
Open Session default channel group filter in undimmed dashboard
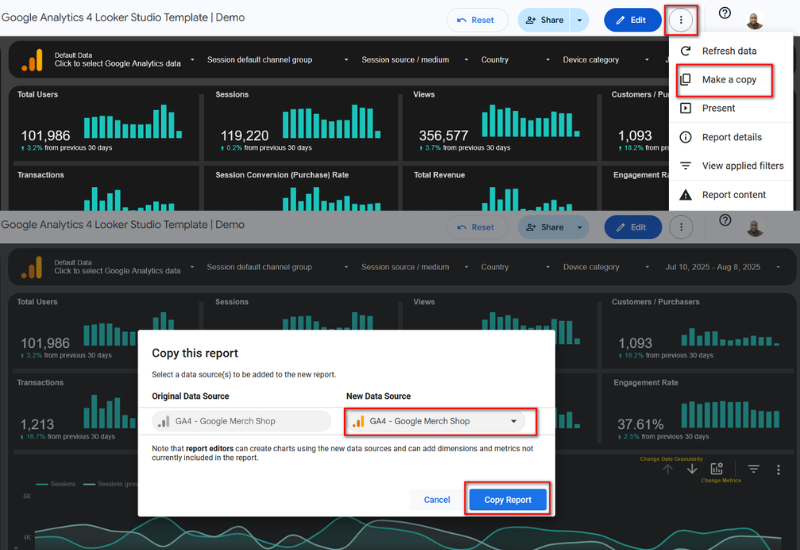277,60
